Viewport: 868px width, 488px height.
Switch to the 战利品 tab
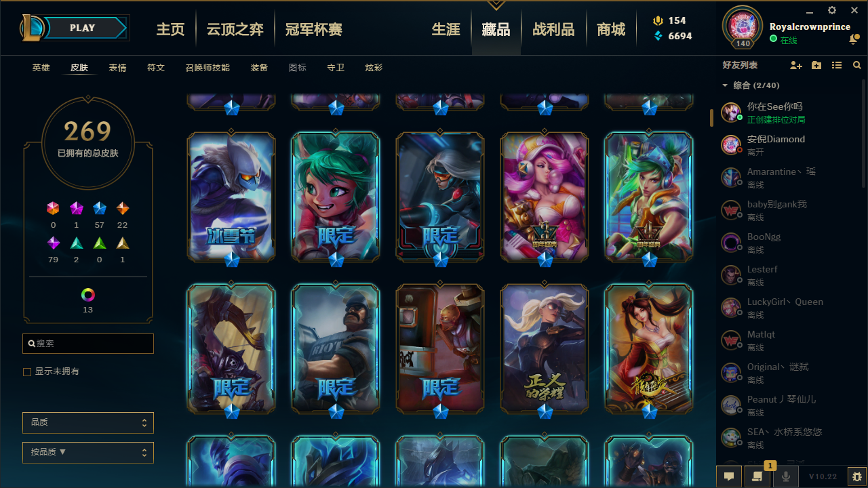coord(553,30)
